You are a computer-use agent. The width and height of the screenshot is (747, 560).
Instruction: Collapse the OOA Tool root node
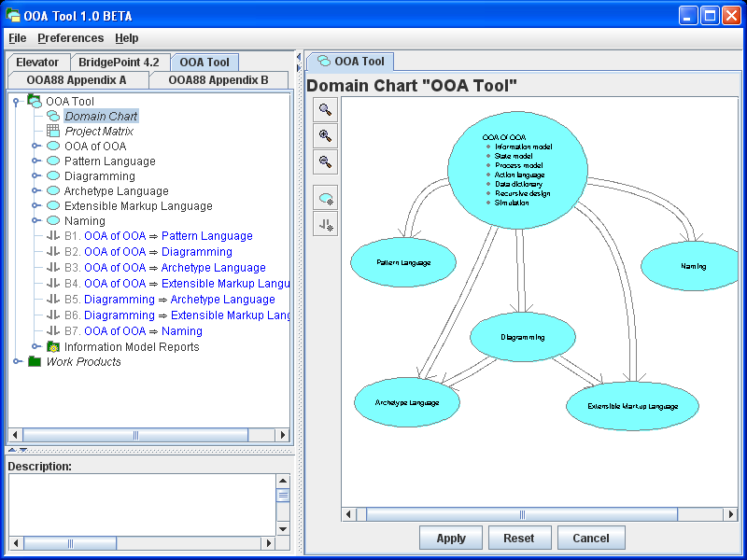pos(17,101)
